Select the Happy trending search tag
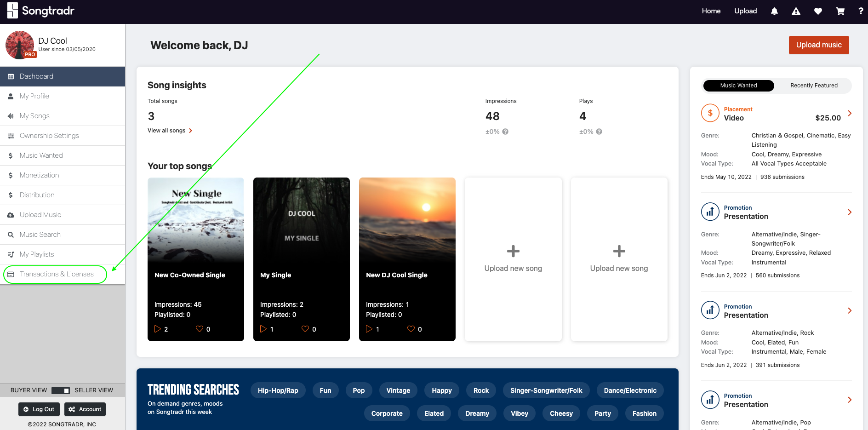Screen dimensions: 868x430 [x=442, y=390]
